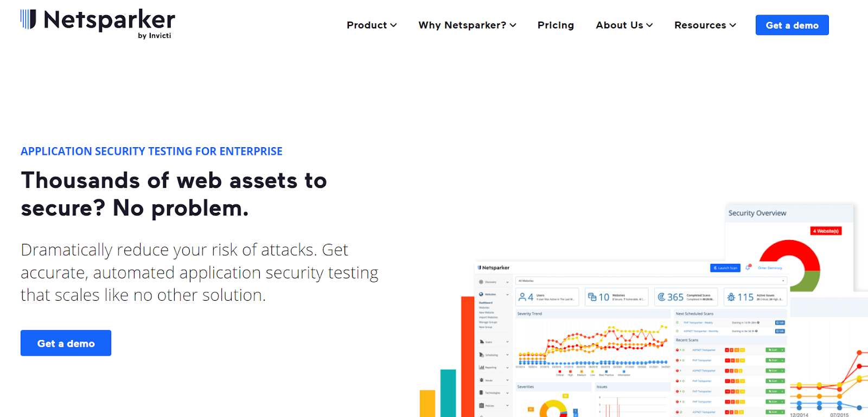868x417 pixels.
Task: Open the All Websites dropdown in preview
Action: [651, 281]
